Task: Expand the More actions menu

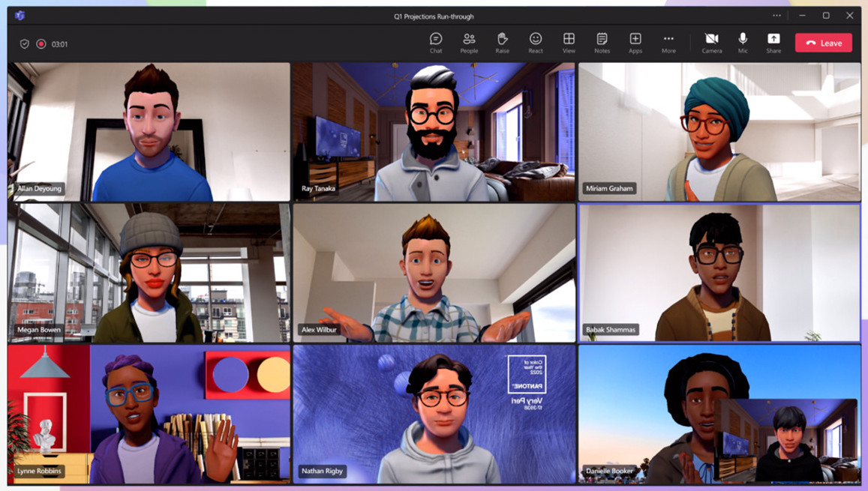Action: tap(668, 43)
